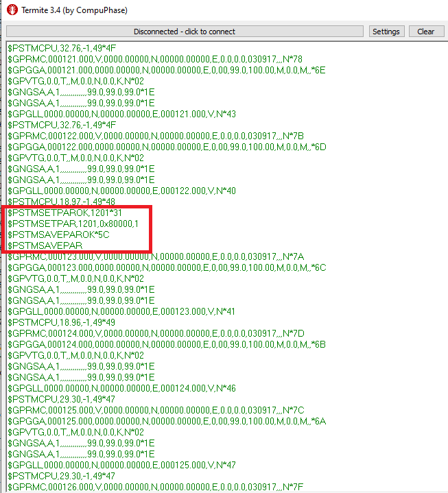Viewport: 448px width, 493px height.
Task: Click the $GPGGA,000121.000 line
Action: click(167, 70)
